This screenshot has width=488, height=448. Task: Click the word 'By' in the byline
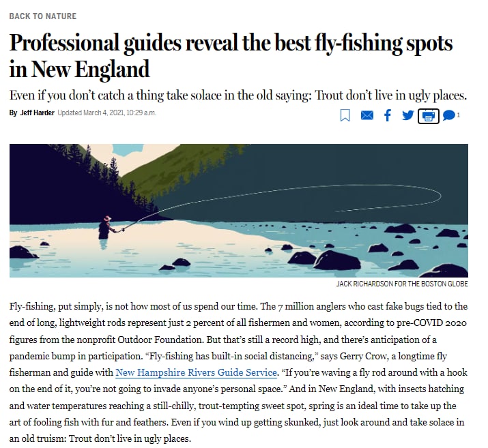(13, 113)
